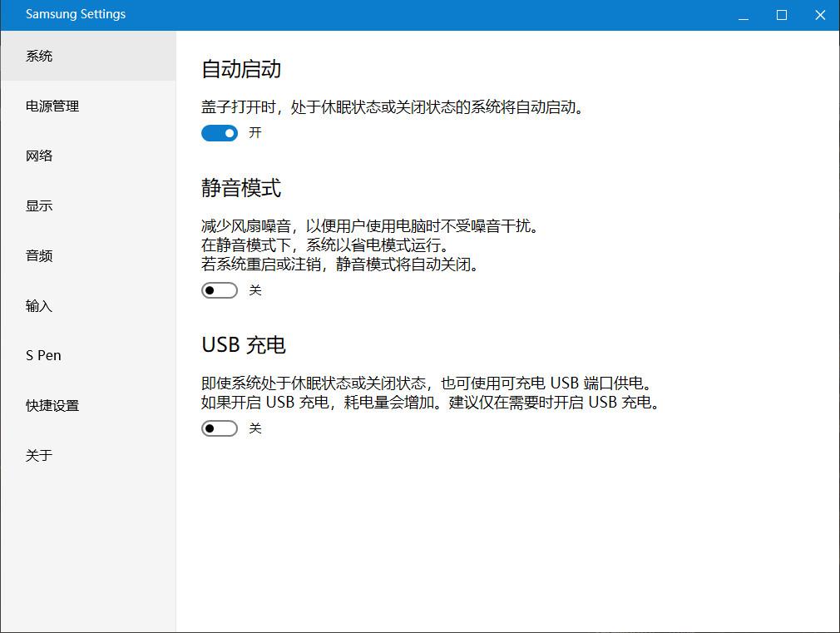Viewport: 840px width, 633px height.
Task: Switch to the 网络 section
Action: pos(38,156)
